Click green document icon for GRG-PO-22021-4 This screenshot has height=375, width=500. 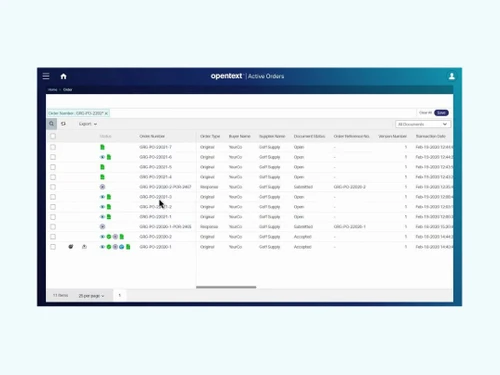[x=102, y=177]
